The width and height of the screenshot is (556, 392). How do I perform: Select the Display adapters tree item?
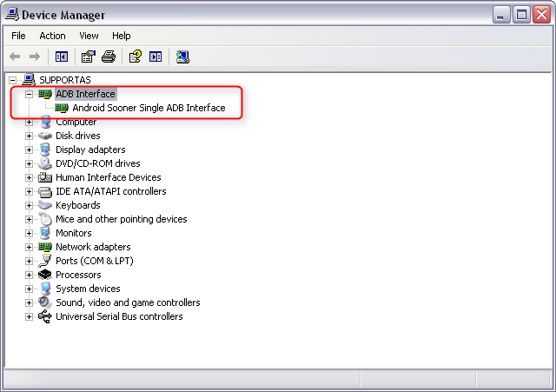pos(90,149)
